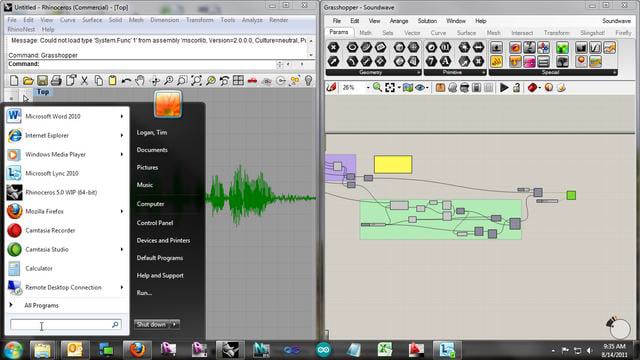Image resolution: width=640 pixels, height=360 pixels.
Task: Toggle preview visibility eye icon
Action: coord(420,88)
